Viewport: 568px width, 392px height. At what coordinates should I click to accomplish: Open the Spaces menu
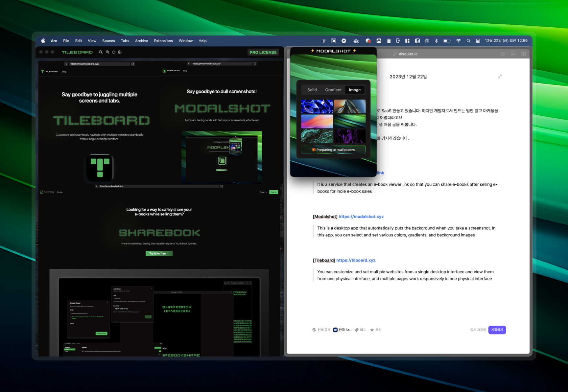point(108,41)
